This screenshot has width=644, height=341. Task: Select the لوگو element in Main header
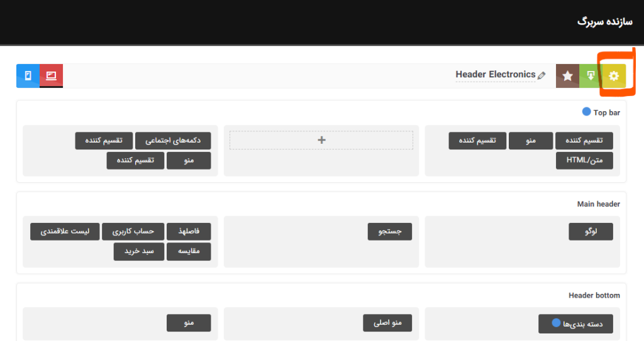591,232
